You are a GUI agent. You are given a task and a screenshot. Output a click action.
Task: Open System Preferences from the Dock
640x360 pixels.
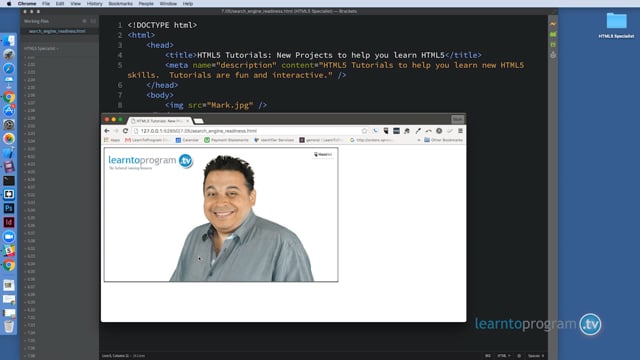[9, 124]
